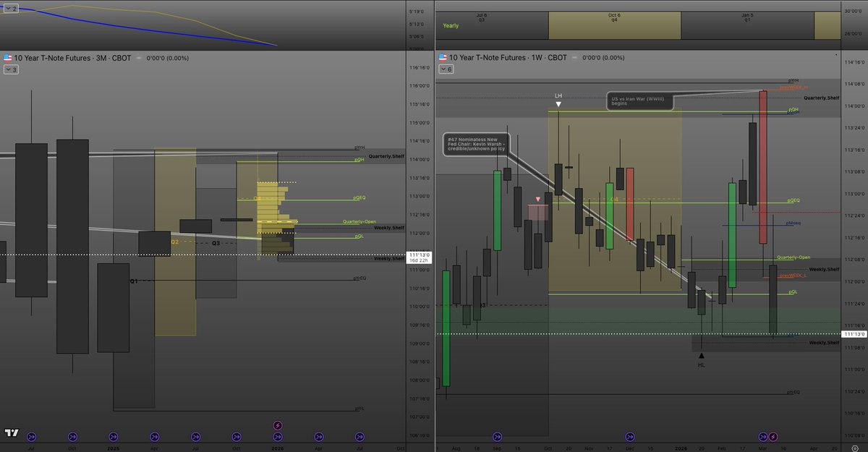This screenshot has height=452, width=868.
Task: Open roll marker above Apr 2026 on 3M chart
Action: pos(319,437)
